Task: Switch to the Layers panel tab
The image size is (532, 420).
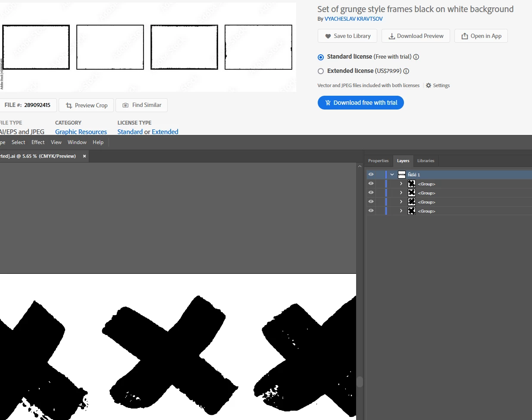Action: coord(403,161)
